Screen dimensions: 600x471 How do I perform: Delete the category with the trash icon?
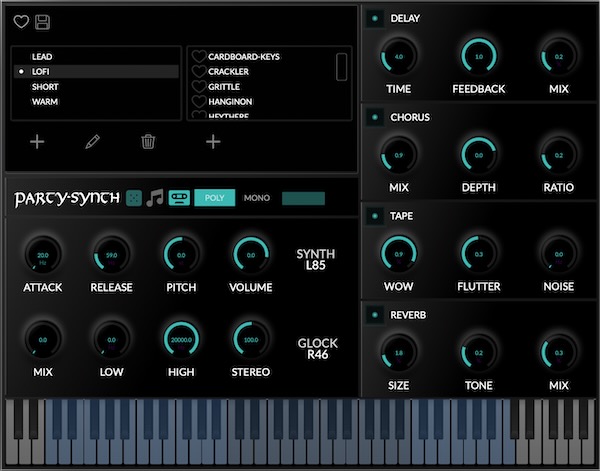(x=148, y=142)
